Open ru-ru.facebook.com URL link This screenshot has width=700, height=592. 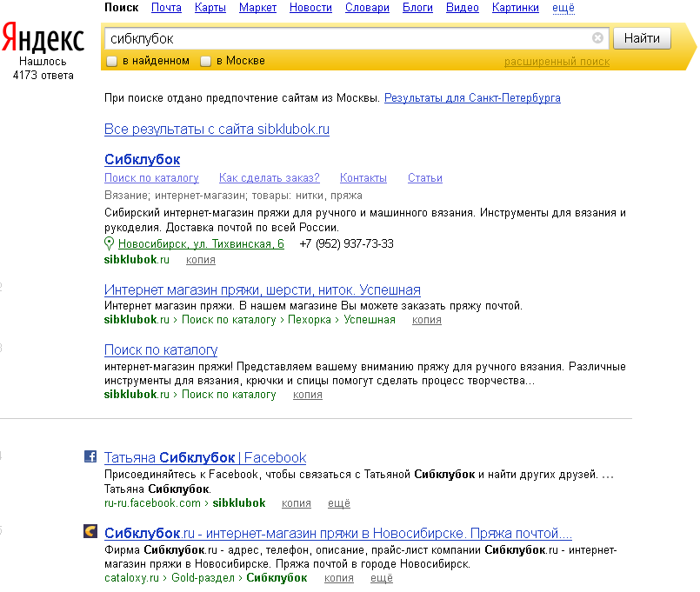click(152, 503)
